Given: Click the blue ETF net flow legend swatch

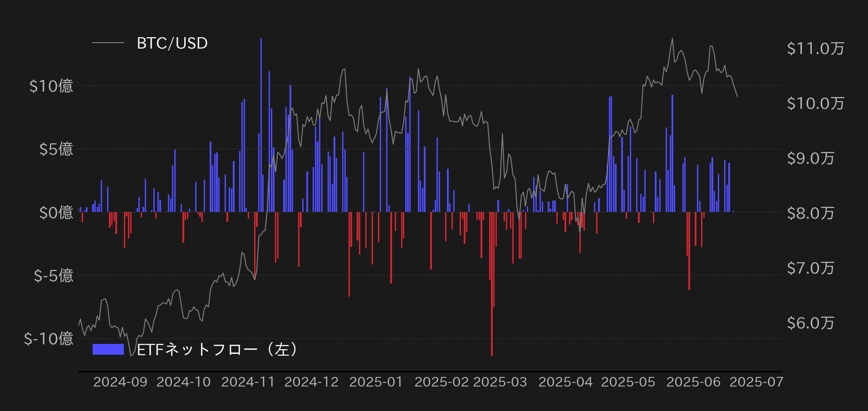Looking at the screenshot, I should tap(108, 349).
